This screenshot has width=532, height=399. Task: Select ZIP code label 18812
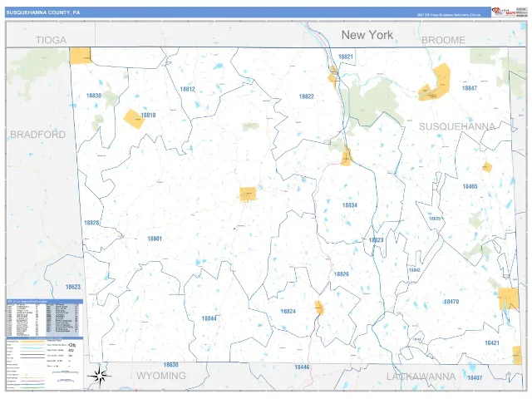187,89
